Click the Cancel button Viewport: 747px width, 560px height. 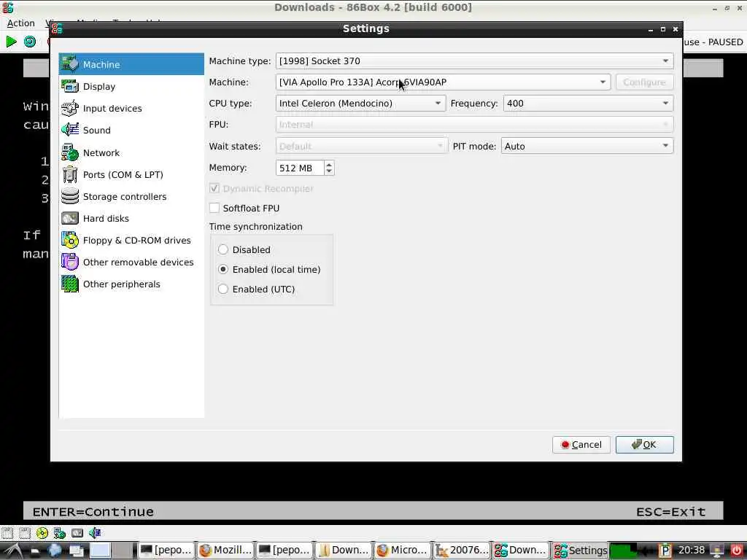pos(581,445)
